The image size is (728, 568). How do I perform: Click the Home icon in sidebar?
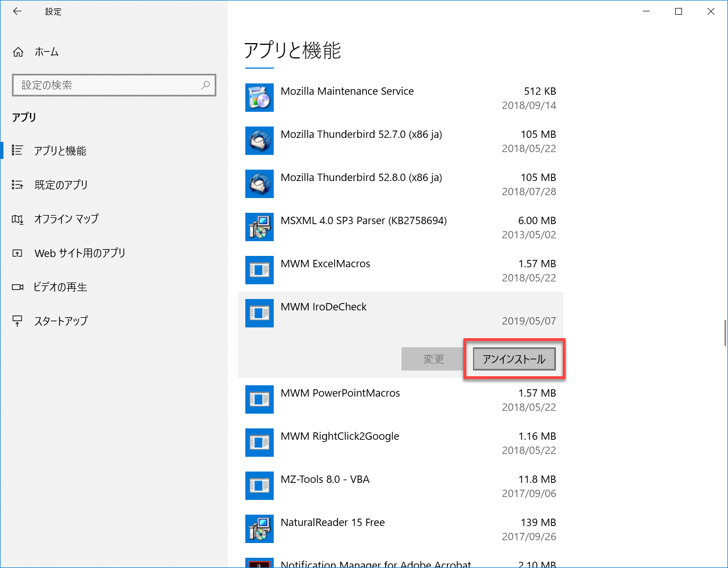(18, 52)
